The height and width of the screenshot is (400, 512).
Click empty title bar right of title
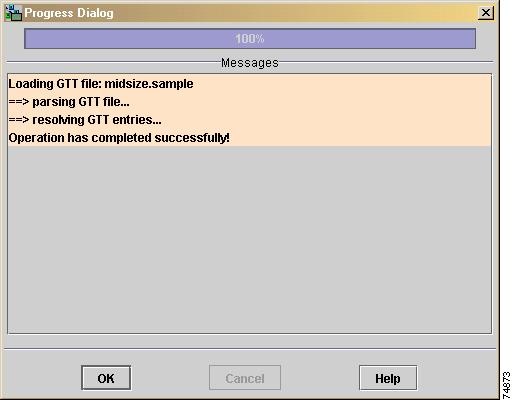[295, 13]
